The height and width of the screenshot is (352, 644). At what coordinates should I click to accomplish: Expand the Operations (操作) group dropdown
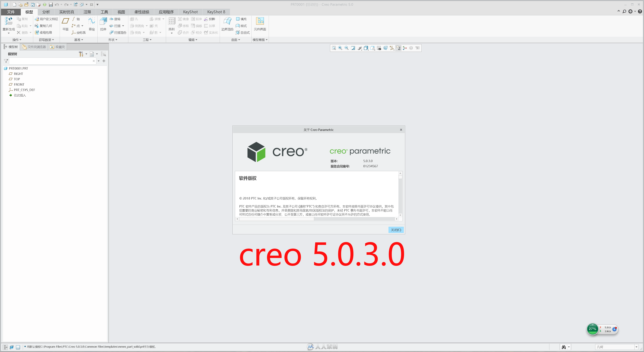(17, 40)
